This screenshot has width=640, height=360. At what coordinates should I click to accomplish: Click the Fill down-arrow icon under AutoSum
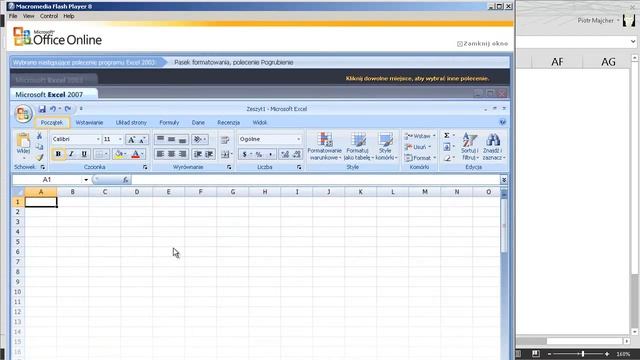click(x=447, y=147)
